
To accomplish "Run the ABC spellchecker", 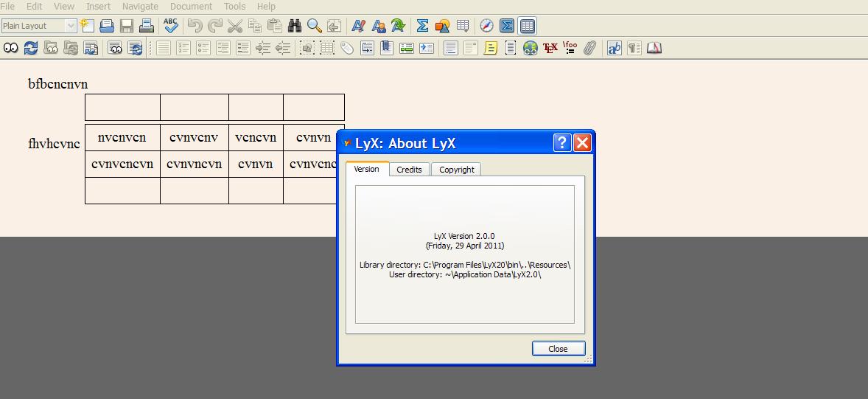I will pyautogui.click(x=170, y=26).
